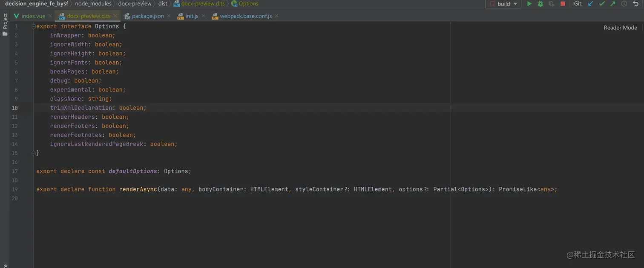Update project with the blue Git arrow
The image size is (644, 268).
[x=591, y=4]
